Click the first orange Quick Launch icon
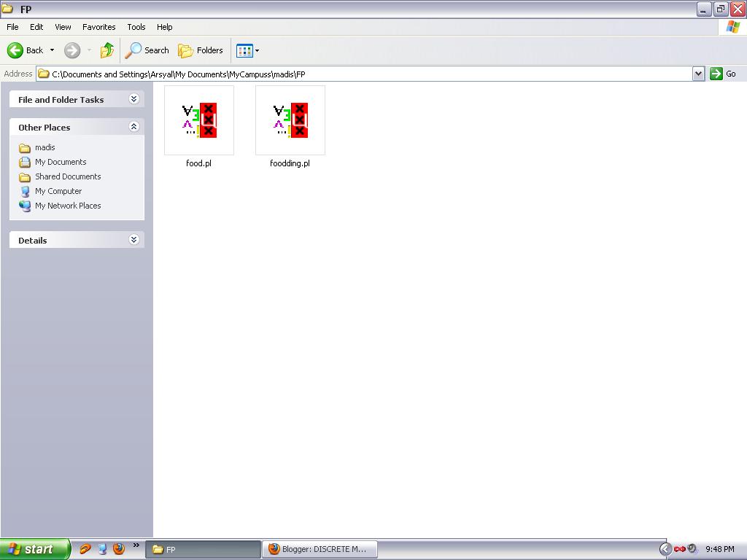 click(x=85, y=549)
